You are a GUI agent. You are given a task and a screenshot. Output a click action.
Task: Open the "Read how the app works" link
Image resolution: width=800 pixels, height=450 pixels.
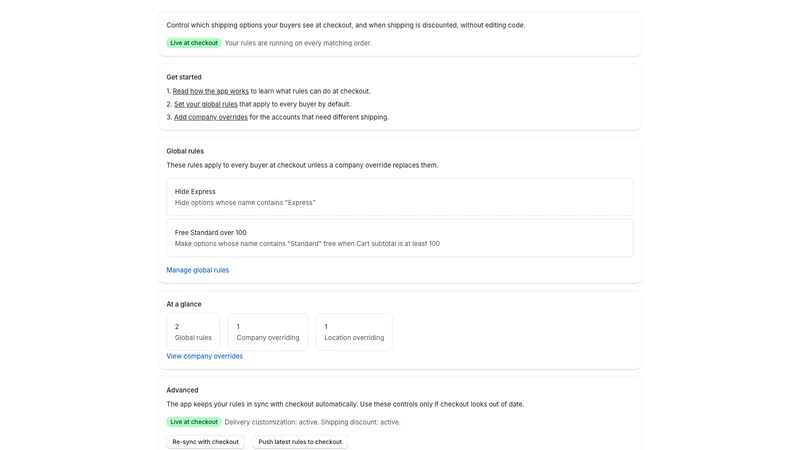click(x=211, y=91)
